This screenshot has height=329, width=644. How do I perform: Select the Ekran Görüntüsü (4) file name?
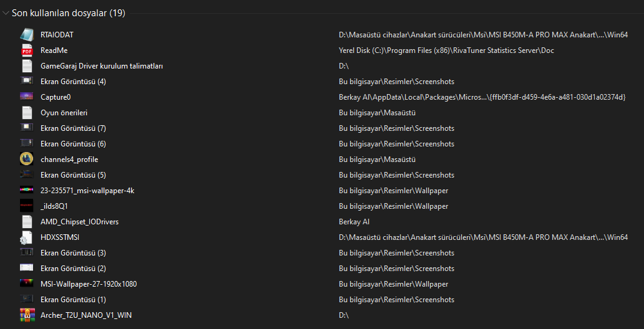(73, 82)
